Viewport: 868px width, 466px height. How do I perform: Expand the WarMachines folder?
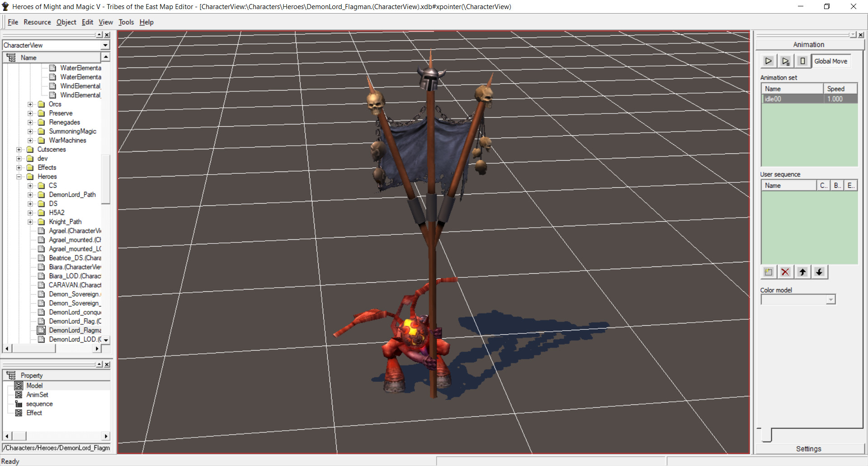pyautogui.click(x=30, y=140)
